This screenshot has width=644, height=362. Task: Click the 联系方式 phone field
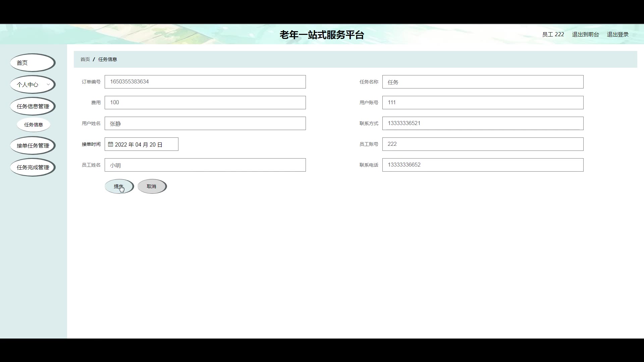click(x=483, y=123)
